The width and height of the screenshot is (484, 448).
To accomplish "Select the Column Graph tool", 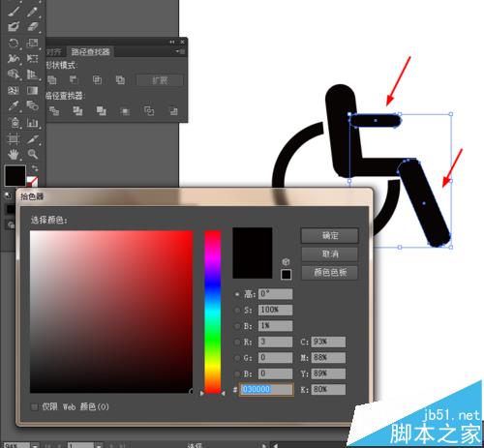I will [32, 123].
